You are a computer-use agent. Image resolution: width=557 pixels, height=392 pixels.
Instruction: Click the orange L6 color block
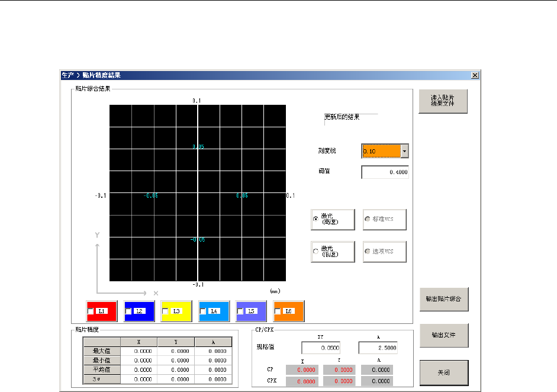coord(289,310)
